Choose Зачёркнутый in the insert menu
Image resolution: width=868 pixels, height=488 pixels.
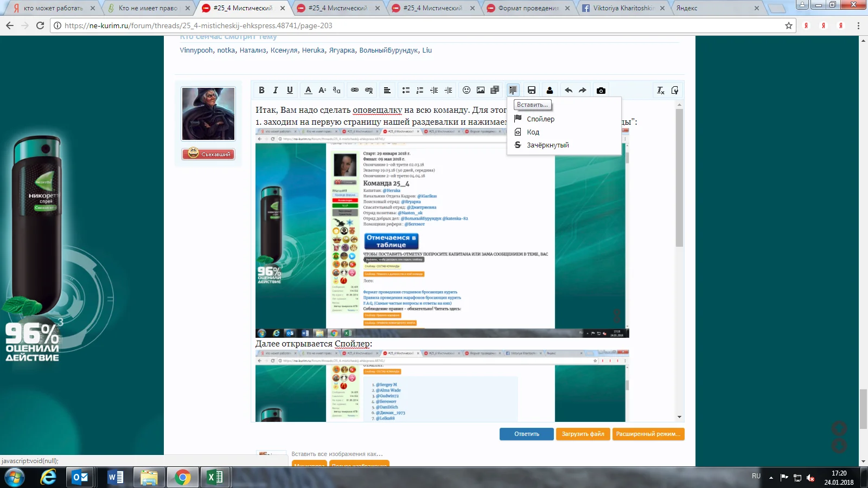[x=547, y=145]
